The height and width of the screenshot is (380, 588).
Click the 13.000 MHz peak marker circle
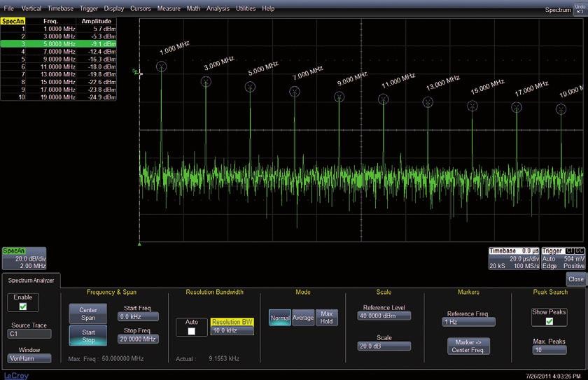point(428,102)
